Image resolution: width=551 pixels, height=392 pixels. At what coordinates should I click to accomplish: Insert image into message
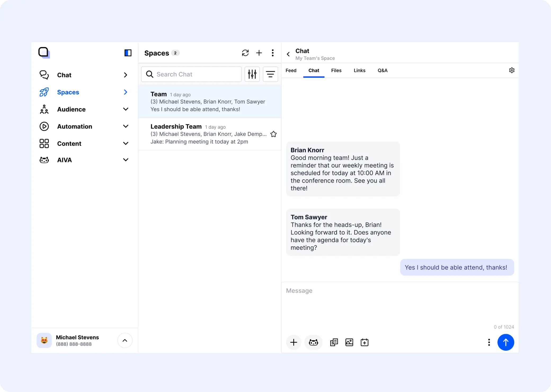349,342
